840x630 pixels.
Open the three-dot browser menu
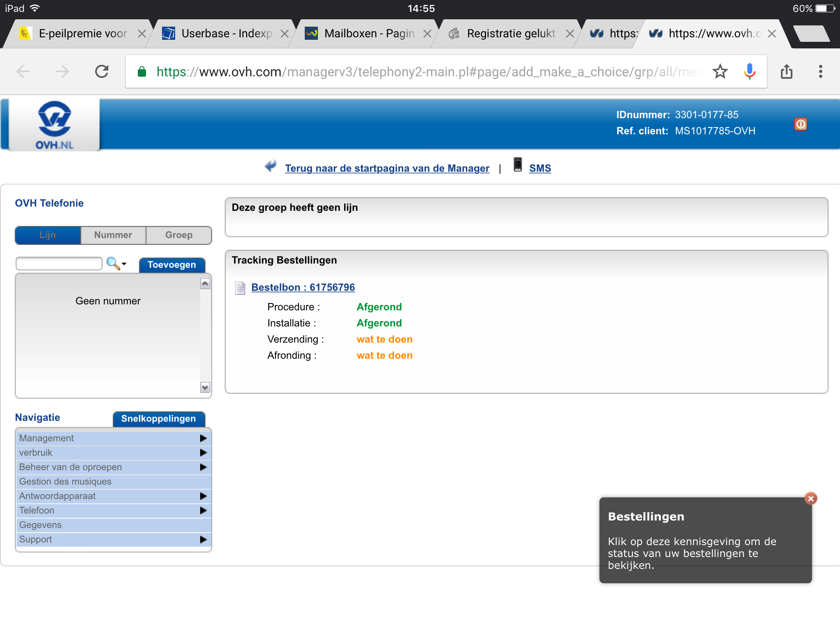(820, 72)
